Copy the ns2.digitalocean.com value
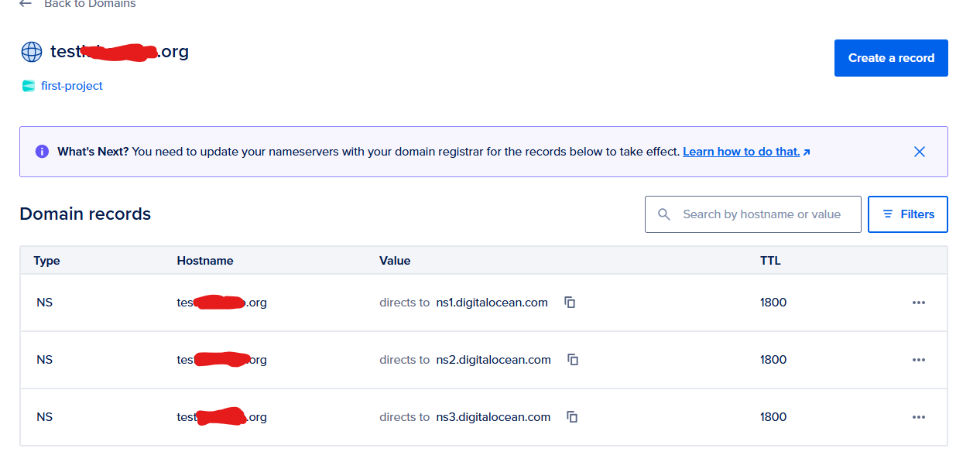Image resolution: width=980 pixels, height=462 pixels. point(573,360)
